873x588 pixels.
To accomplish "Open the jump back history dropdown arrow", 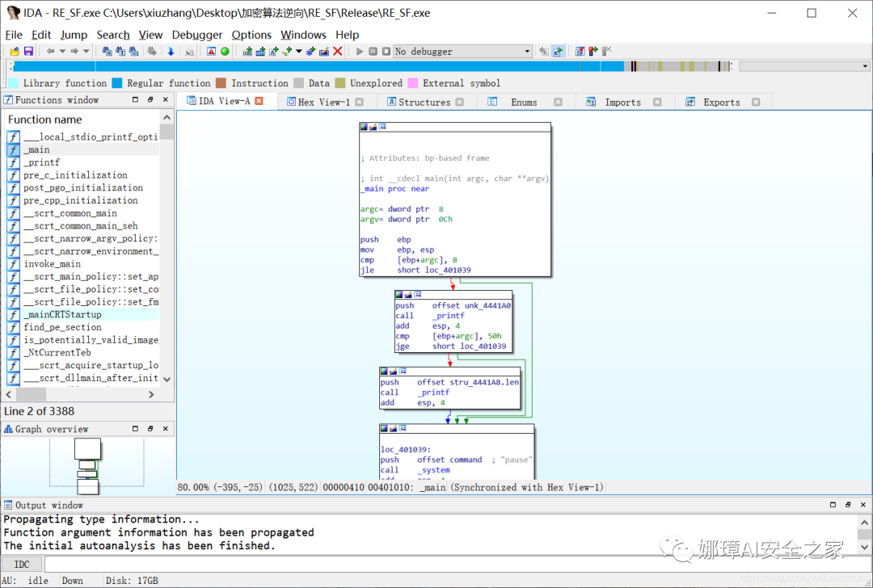I will click(61, 51).
